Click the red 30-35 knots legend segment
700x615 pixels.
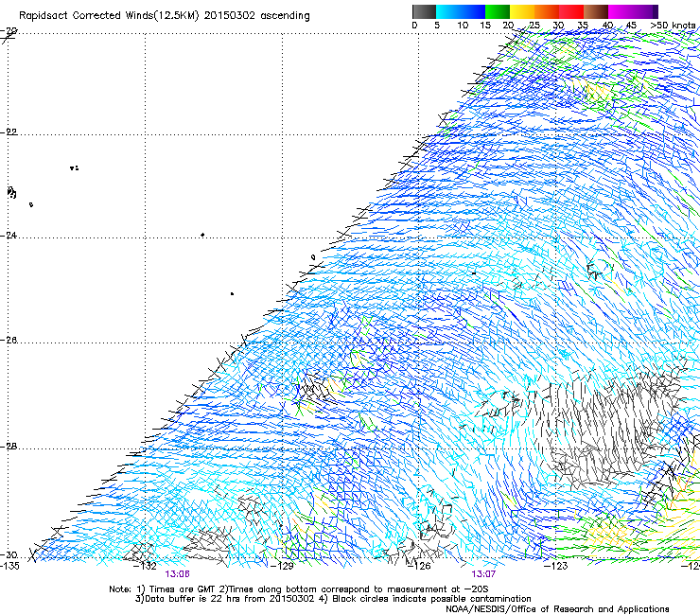point(571,11)
